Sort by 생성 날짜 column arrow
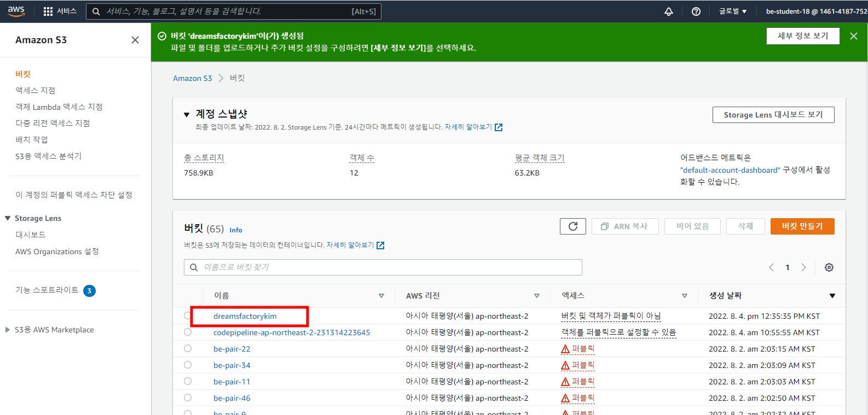Screen dimensions: 868x415 832,296
